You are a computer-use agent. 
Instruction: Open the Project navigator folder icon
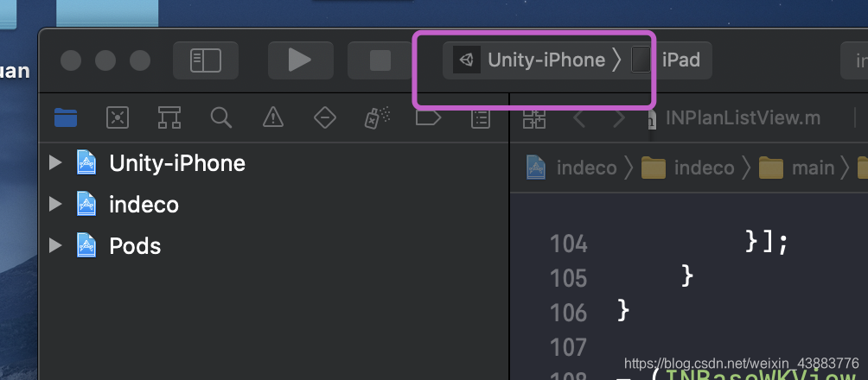66,117
